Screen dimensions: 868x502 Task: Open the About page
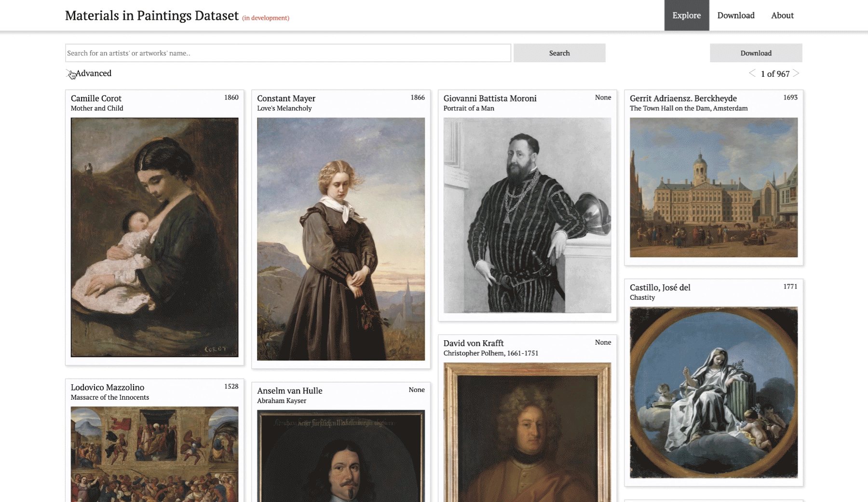[x=782, y=15]
